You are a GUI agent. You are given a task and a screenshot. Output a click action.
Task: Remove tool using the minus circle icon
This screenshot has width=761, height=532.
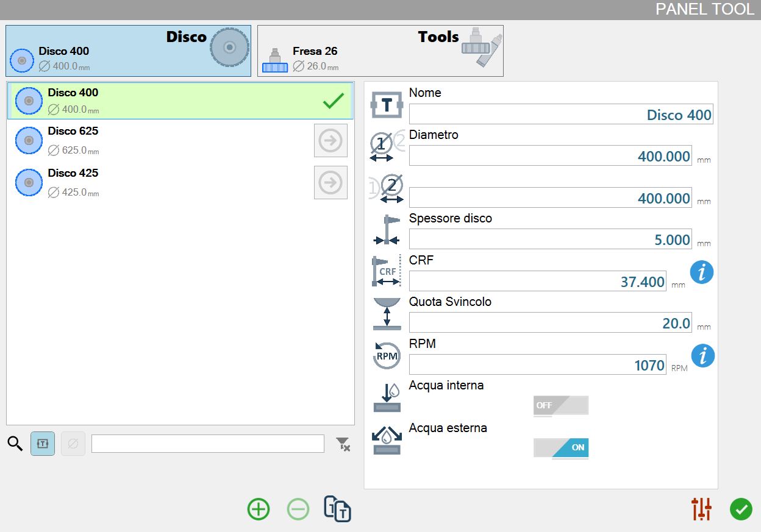(298, 509)
